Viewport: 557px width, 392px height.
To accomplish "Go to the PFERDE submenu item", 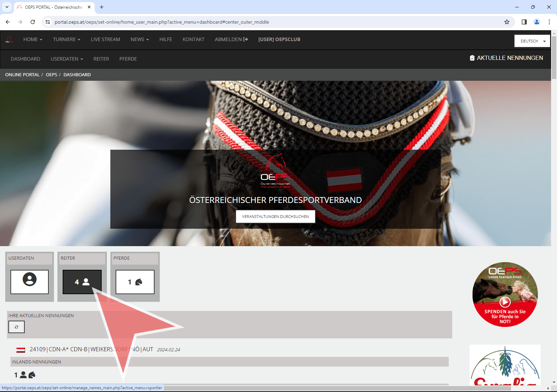I will click(128, 59).
